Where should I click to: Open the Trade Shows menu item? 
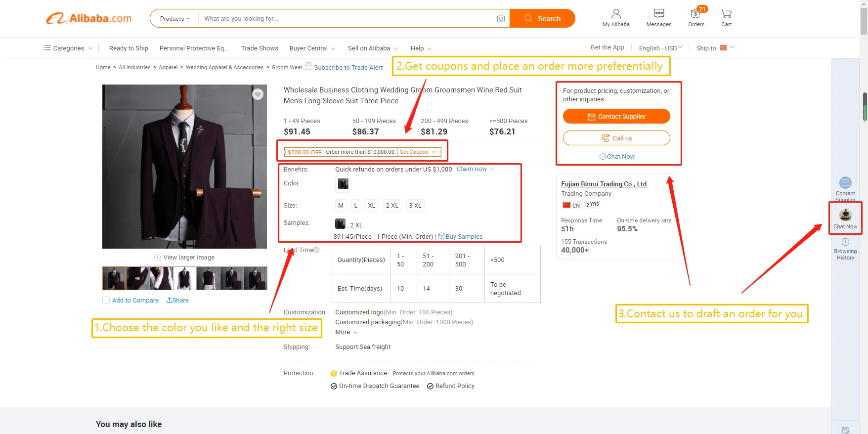pyautogui.click(x=260, y=48)
